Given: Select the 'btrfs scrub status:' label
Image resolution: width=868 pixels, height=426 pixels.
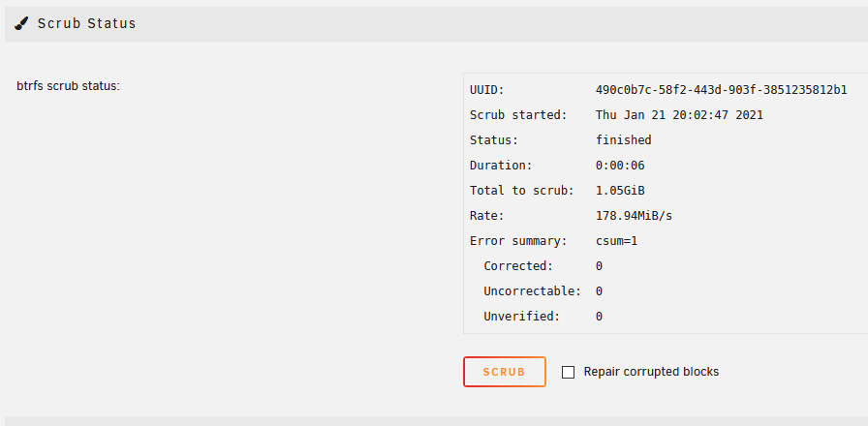Looking at the screenshot, I should pyautogui.click(x=68, y=86).
